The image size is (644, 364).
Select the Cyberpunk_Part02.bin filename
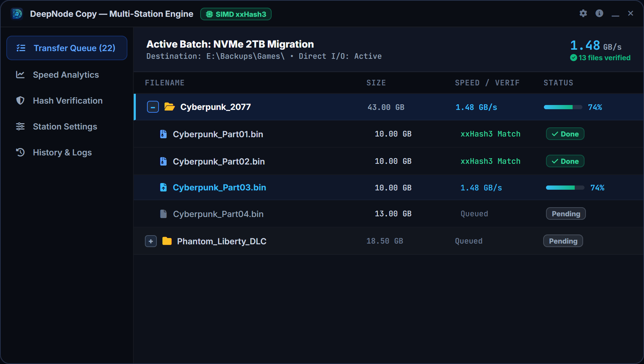[x=219, y=162]
